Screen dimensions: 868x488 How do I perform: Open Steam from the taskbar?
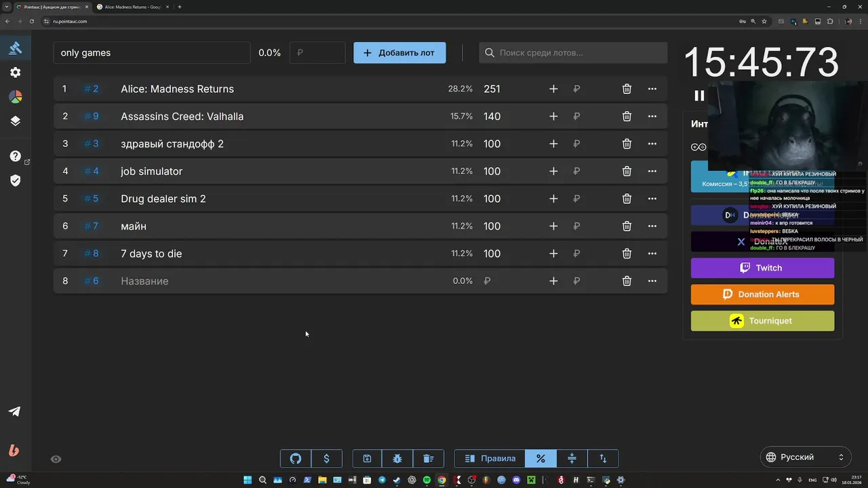point(397,480)
